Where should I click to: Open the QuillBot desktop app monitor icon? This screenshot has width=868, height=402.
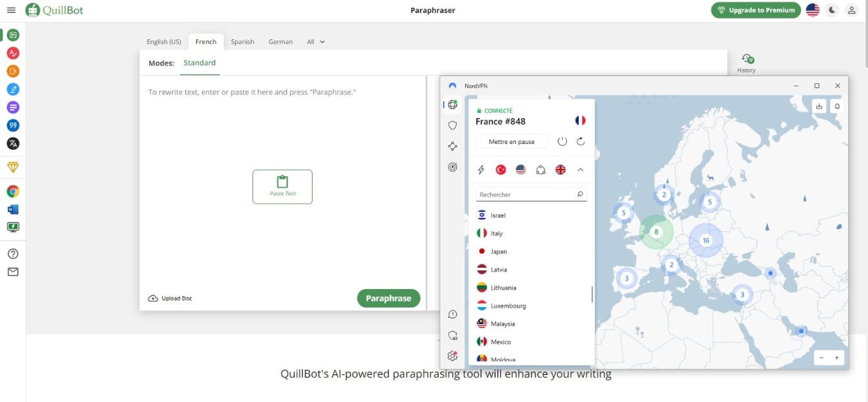tap(13, 227)
